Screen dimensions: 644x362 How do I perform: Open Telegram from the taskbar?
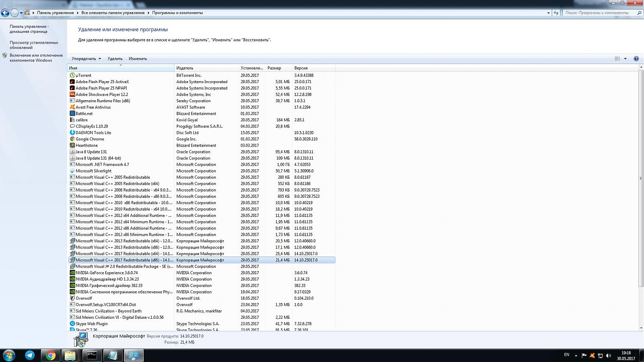[x=30, y=355]
